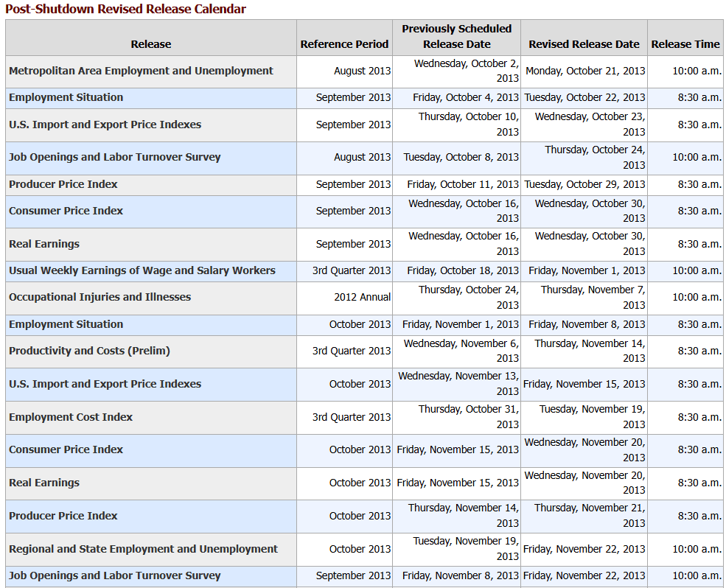Click the 2012 Annual reference period cell

[x=362, y=297]
